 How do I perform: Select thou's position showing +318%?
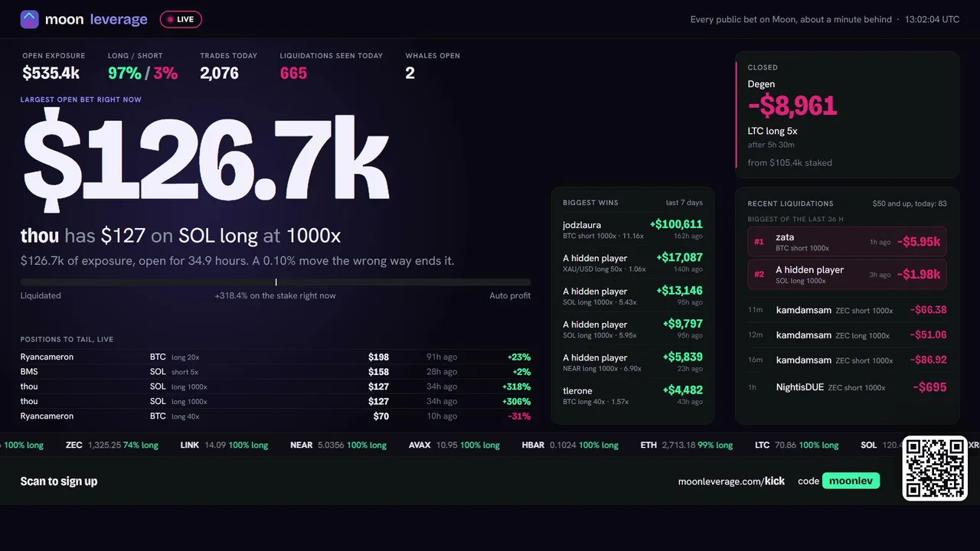276,386
